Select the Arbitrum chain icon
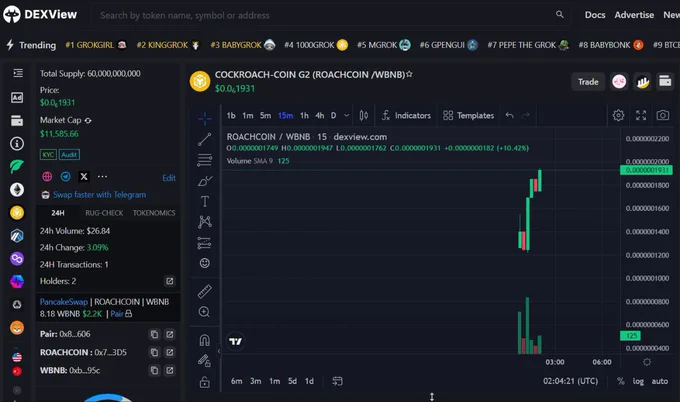 (17, 235)
